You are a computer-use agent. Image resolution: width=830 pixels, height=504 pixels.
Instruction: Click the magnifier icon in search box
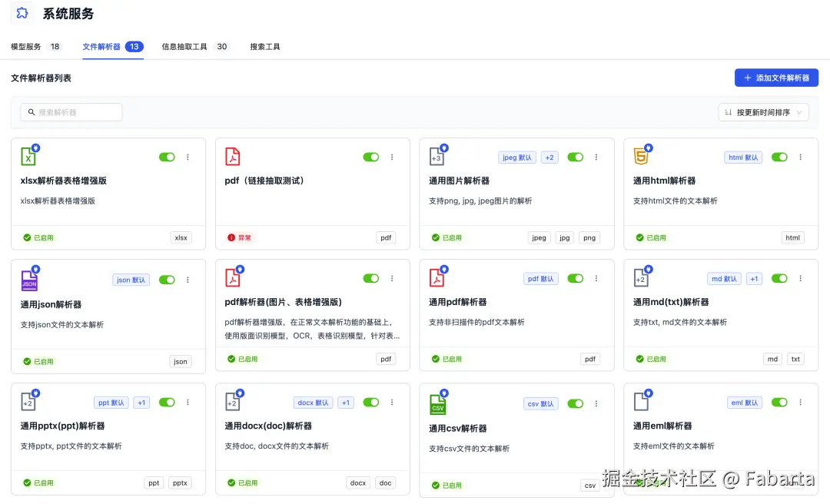pos(32,112)
